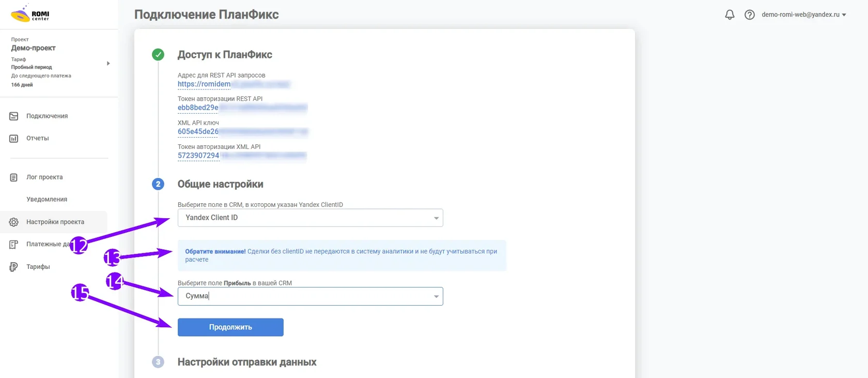Click the Обратите внимание notice text
The height and width of the screenshot is (378, 868).
[x=341, y=255]
